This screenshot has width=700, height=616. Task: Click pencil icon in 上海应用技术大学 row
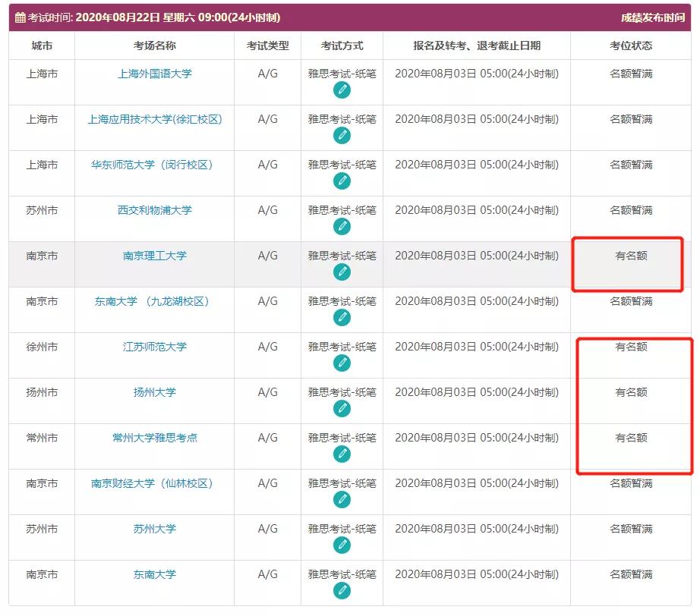[x=342, y=136]
